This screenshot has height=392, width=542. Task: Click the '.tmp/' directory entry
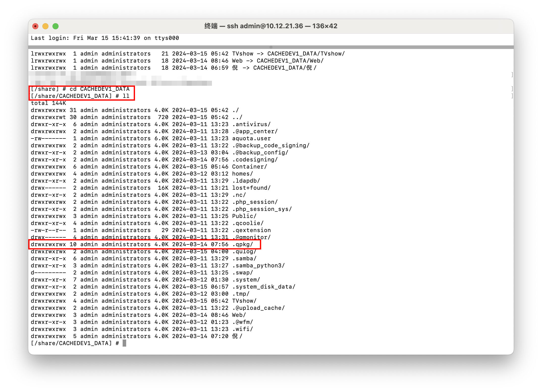(241, 294)
